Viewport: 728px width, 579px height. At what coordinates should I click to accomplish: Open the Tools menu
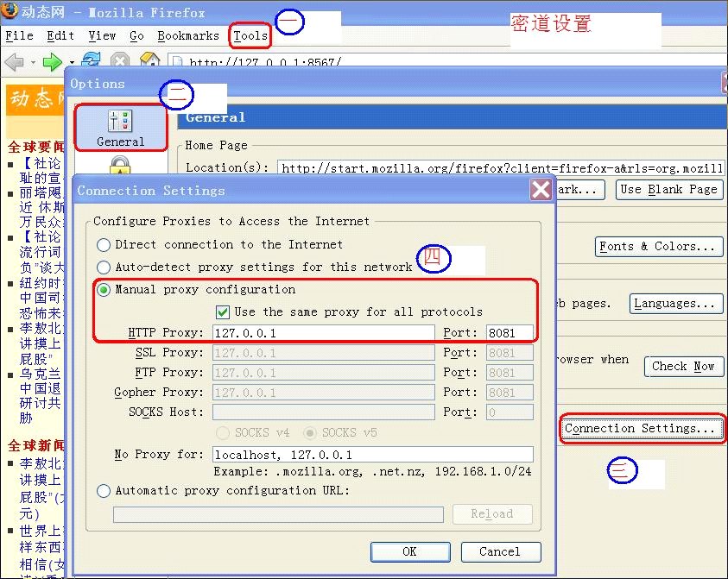[250, 35]
